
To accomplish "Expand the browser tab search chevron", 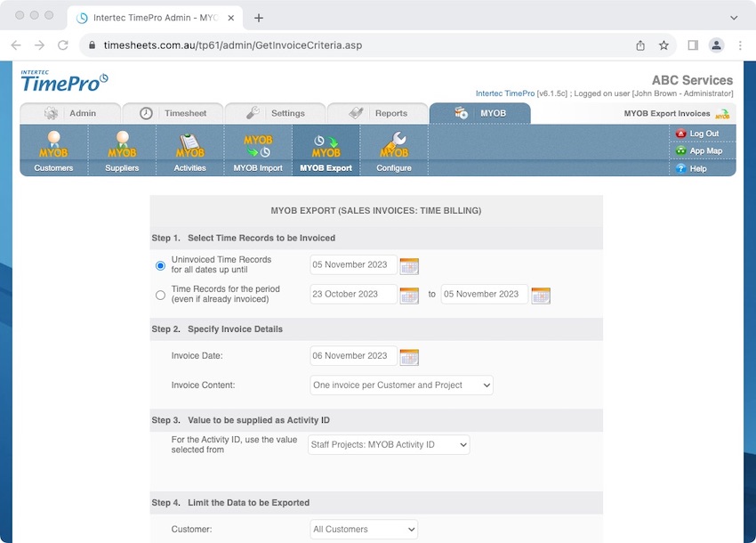I will click(734, 18).
